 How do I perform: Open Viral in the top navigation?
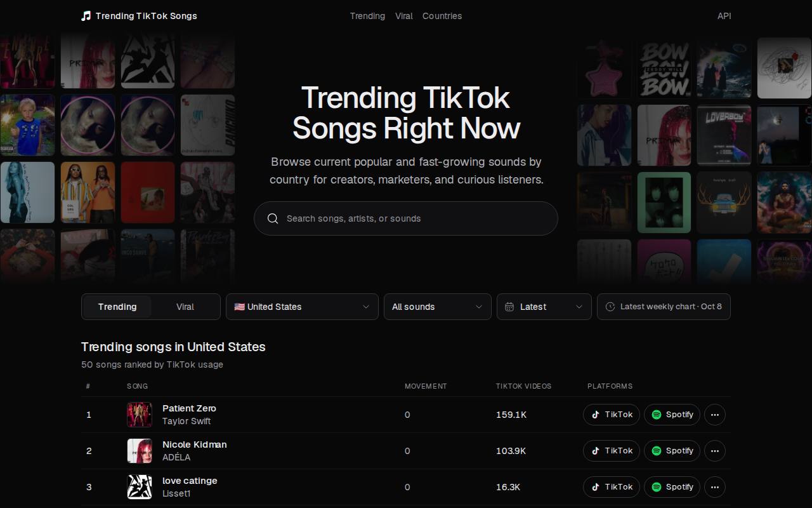tap(404, 16)
